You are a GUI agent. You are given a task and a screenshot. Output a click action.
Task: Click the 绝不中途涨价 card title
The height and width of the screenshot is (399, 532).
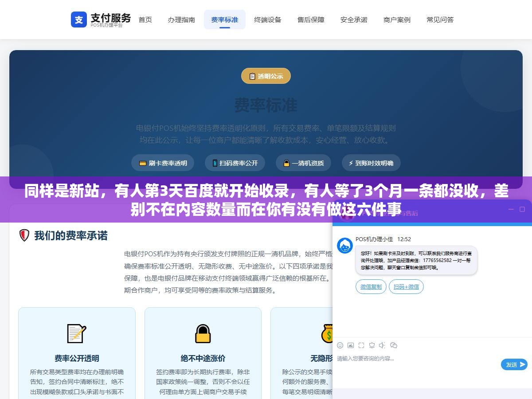point(203,358)
